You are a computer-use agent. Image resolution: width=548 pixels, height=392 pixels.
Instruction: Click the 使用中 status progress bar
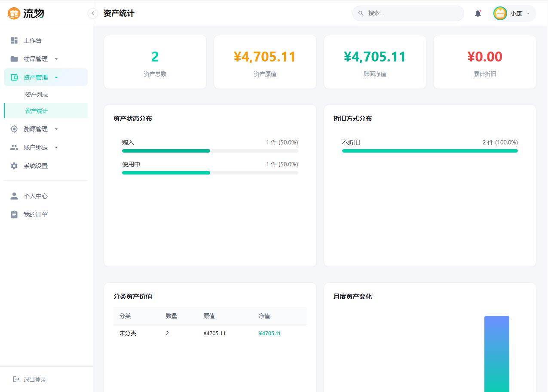pos(210,173)
